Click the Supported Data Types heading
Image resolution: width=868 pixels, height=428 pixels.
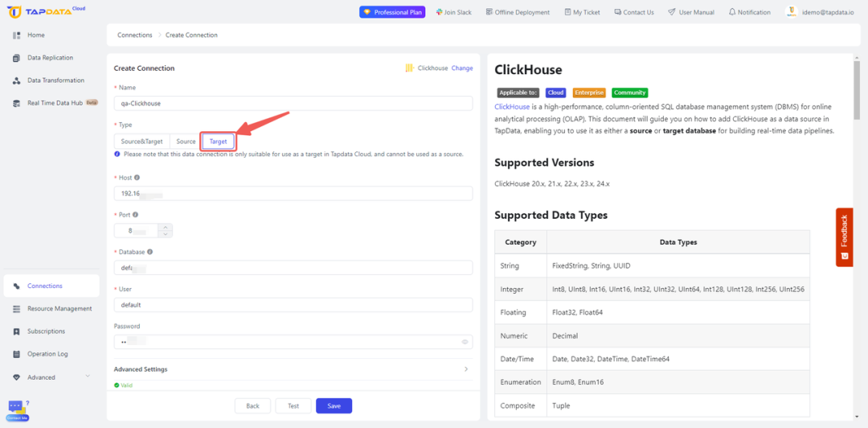pos(551,215)
